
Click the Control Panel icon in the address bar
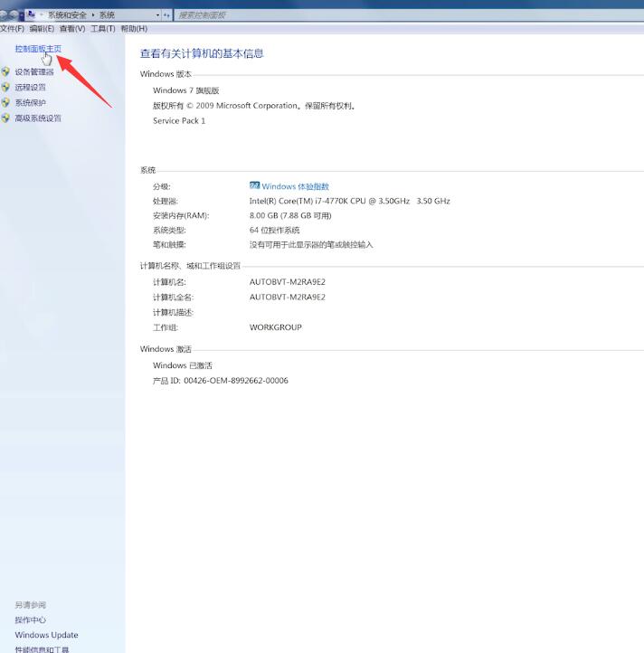[32, 15]
